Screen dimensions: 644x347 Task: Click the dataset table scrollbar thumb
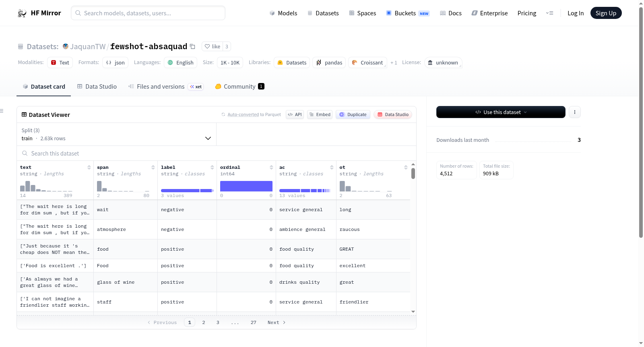[x=413, y=174]
